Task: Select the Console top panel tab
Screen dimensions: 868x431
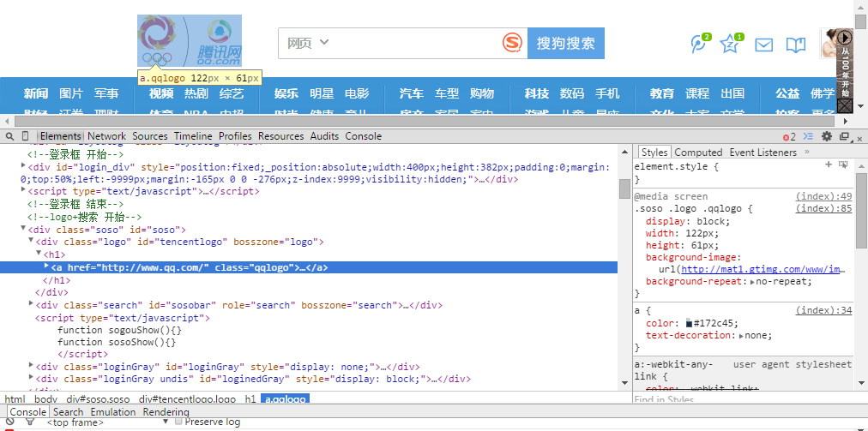Action: 364,136
